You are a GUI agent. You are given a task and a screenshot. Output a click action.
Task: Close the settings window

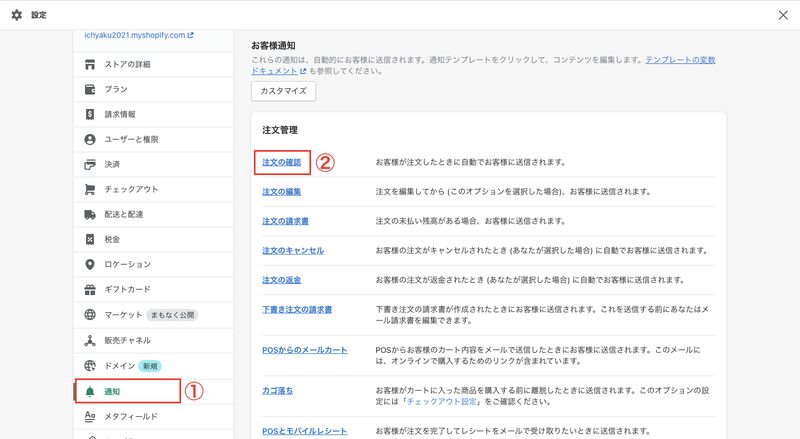click(x=783, y=15)
